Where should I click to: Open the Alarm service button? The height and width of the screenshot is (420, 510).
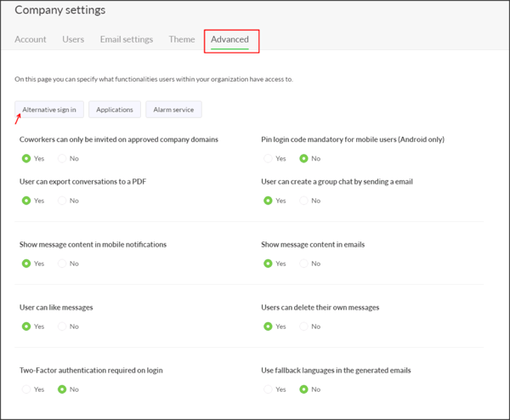tap(173, 110)
